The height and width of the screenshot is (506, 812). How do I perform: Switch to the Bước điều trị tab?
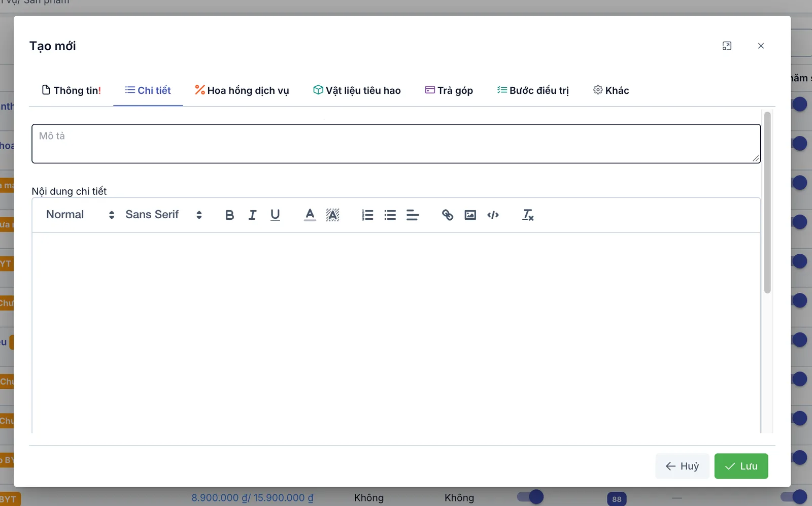(533, 90)
